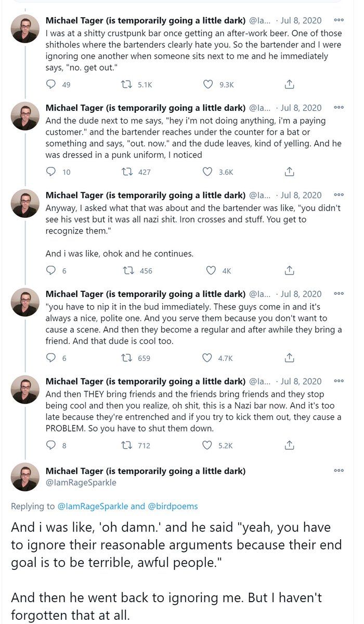This screenshot has height=624, width=364.
Task: Retweet the tweet with 659 retweets
Action: [x=126, y=358]
